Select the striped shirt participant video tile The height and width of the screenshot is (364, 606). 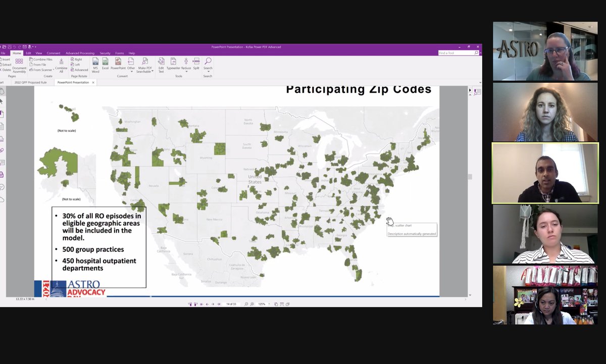545,234
